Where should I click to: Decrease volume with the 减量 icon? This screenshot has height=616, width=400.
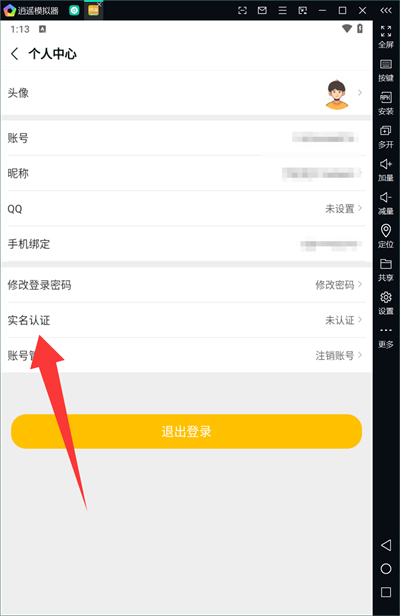pyautogui.click(x=385, y=204)
